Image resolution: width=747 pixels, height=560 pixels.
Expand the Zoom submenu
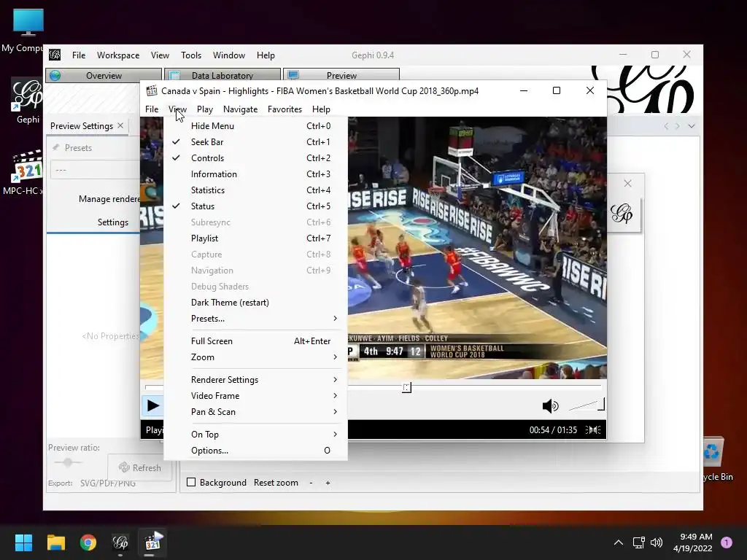coord(255,357)
